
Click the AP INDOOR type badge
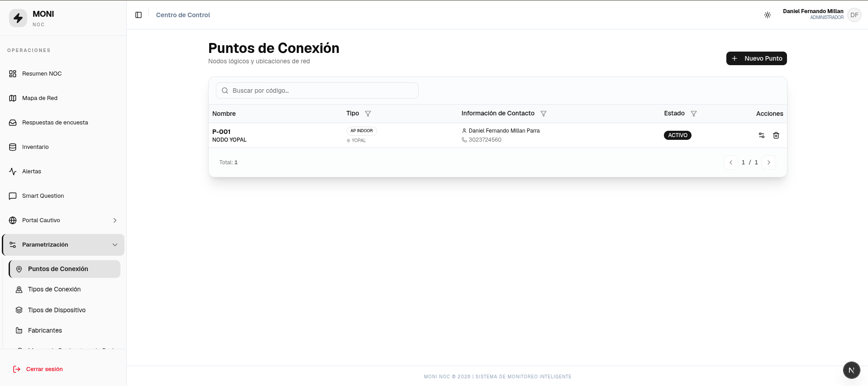click(x=362, y=131)
